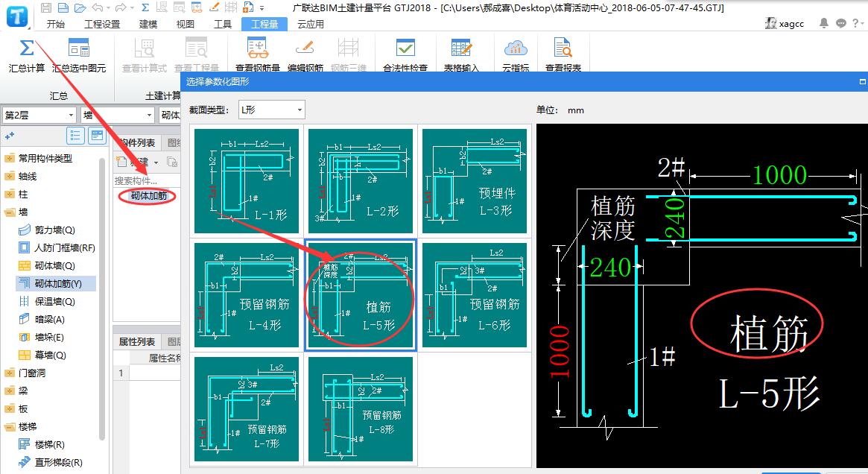Expand the 门窗洞 folder
The width and height of the screenshot is (868, 474).
pyautogui.click(x=10, y=373)
